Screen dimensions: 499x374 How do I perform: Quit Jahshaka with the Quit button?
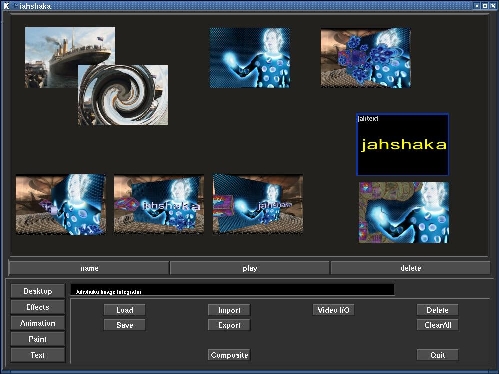coord(437,355)
